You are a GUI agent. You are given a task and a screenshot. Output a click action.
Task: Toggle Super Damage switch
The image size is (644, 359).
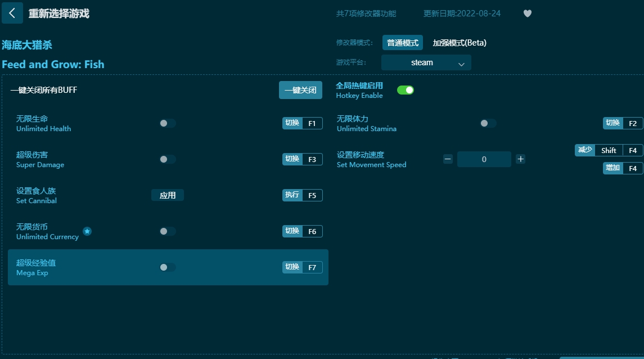point(168,159)
